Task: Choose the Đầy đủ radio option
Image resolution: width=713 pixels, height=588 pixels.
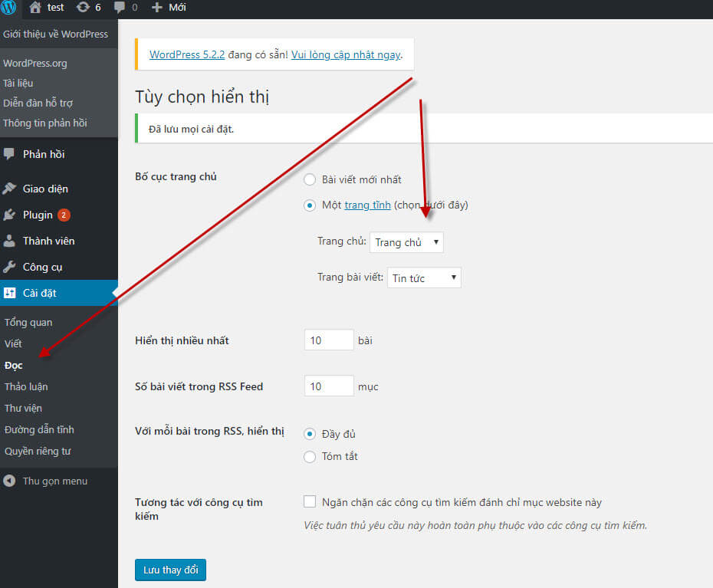Action: 310,434
